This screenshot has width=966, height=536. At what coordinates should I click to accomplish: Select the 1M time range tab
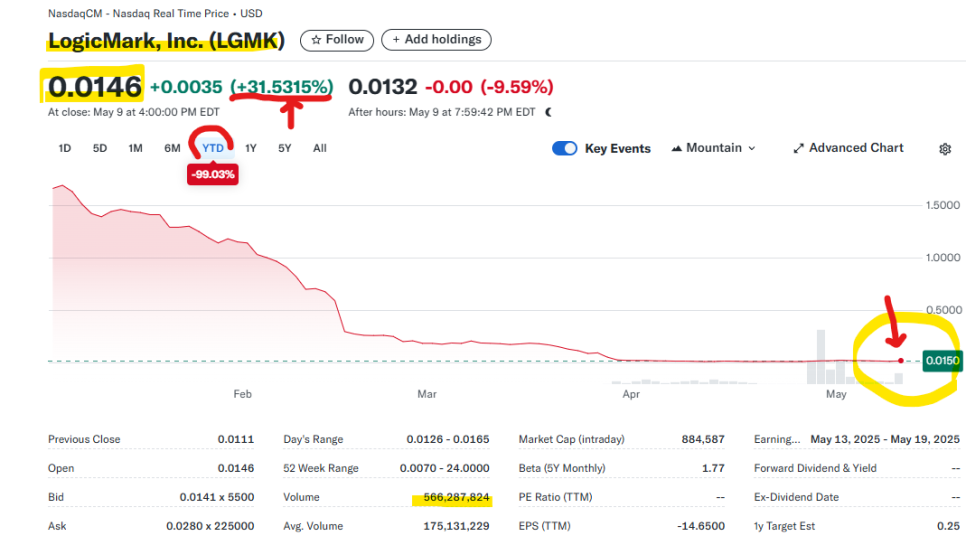[x=136, y=148]
